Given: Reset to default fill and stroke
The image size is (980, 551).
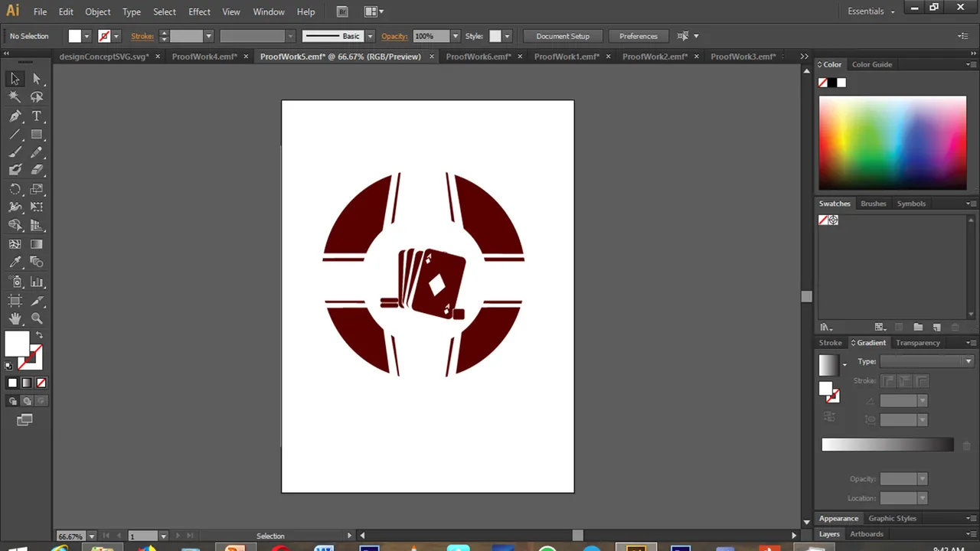Looking at the screenshot, I should click(9, 366).
